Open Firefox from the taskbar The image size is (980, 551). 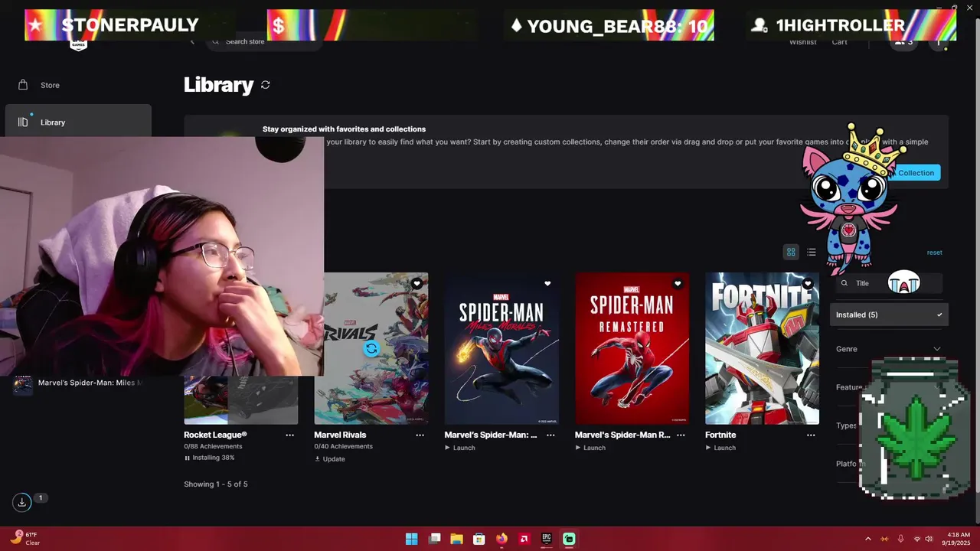pyautogui.click(x=501, y=539)
